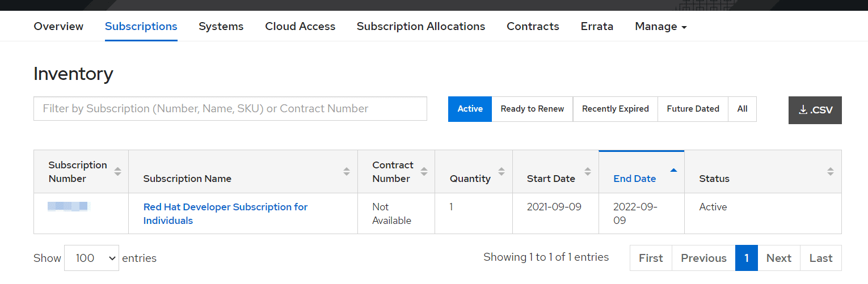Open the Manage dropdown menu
The image size is (868, 284).
pos(661,27)
